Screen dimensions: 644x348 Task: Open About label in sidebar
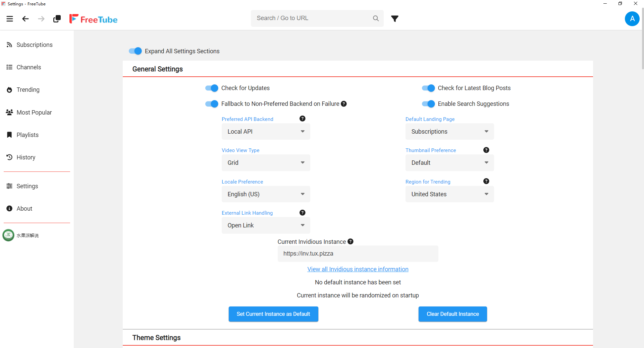point(24,208)
